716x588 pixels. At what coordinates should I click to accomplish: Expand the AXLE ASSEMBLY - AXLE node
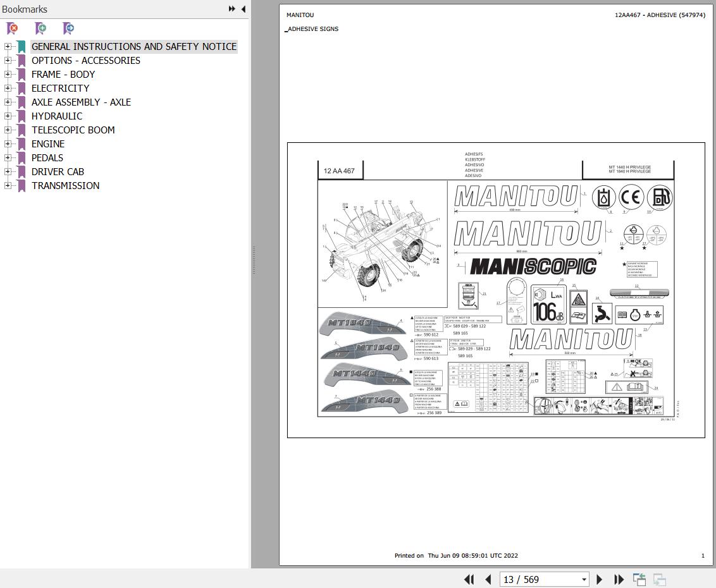8,102
